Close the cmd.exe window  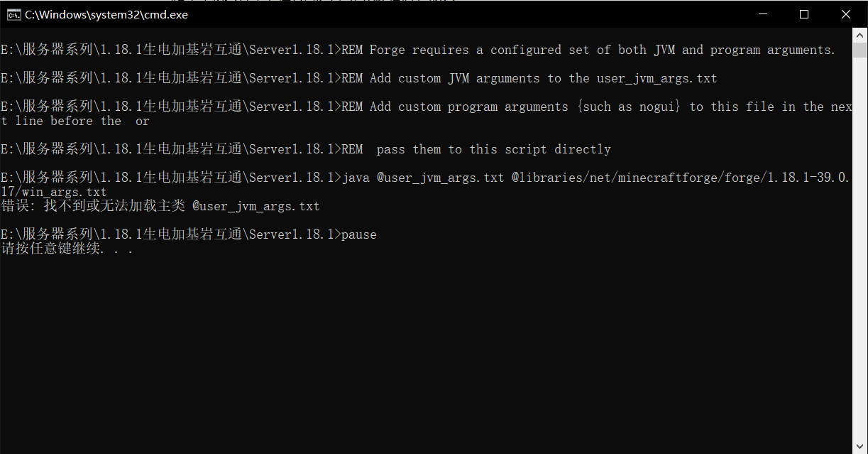coord(845,14)
